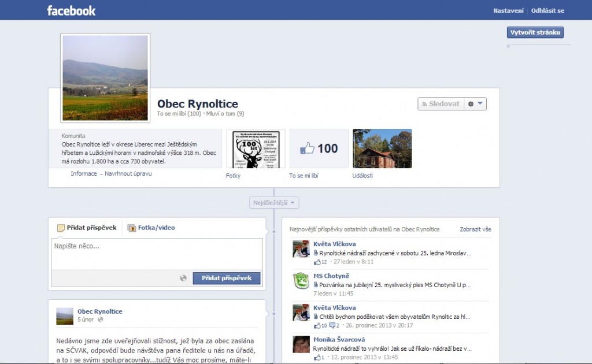The height and width of the screenshot is (364, 592).
Task: Click the comment icon under the 26. prosinec post
Action: point(332,325)
